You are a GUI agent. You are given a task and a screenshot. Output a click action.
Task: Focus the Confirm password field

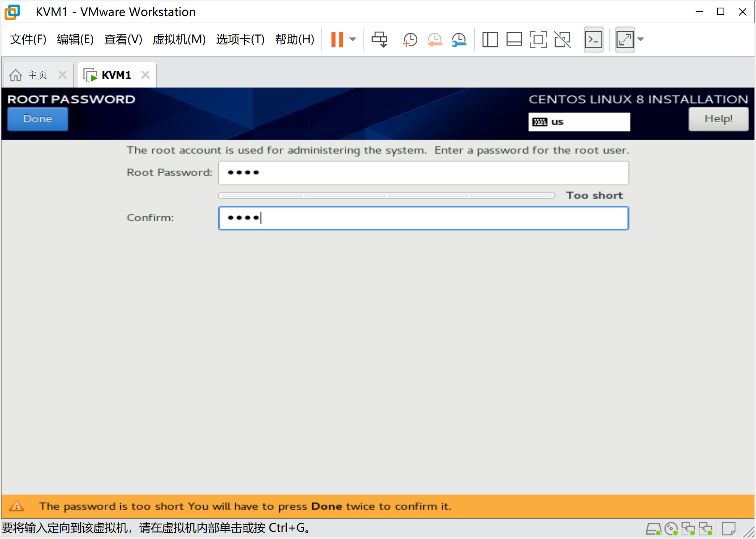pos(423,218)
